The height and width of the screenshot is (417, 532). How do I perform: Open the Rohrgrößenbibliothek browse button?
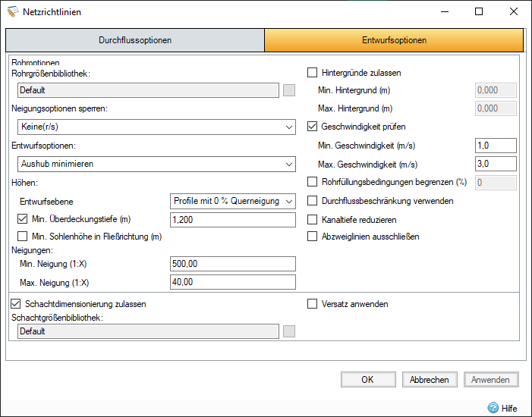[x=288, y=90]
